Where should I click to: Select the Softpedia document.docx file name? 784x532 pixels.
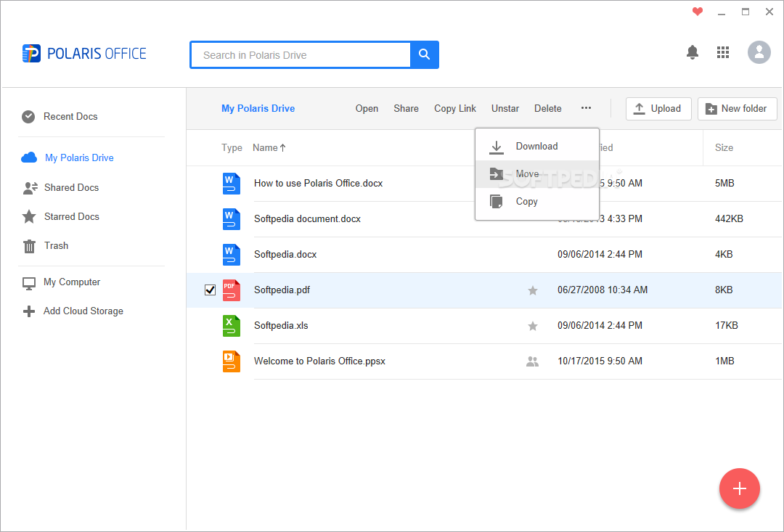click(307, 219)
